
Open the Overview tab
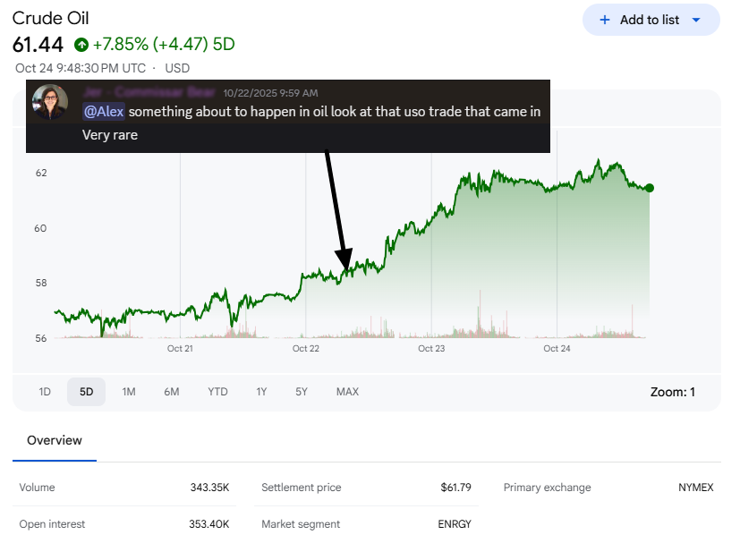(55, 440)
